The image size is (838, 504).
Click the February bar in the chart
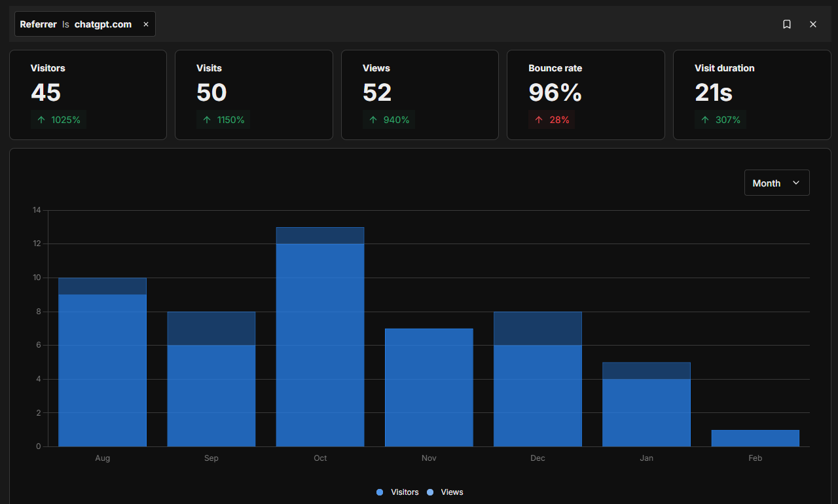pos(755,438)
